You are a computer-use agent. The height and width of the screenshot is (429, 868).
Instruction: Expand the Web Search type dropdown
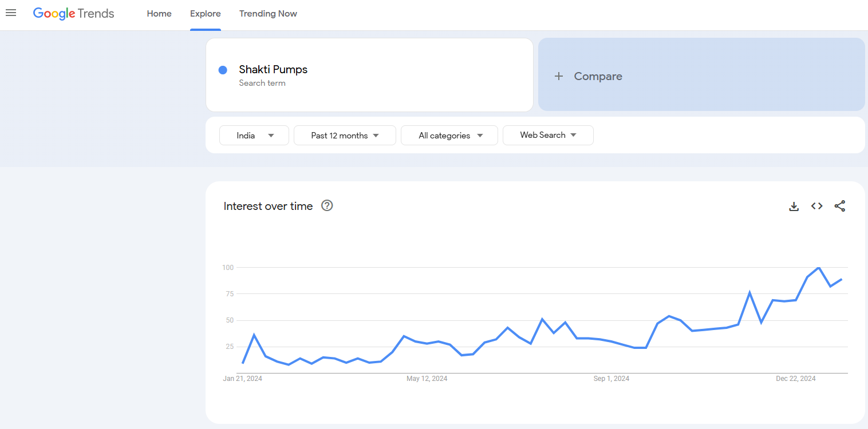tap(548, 135)
